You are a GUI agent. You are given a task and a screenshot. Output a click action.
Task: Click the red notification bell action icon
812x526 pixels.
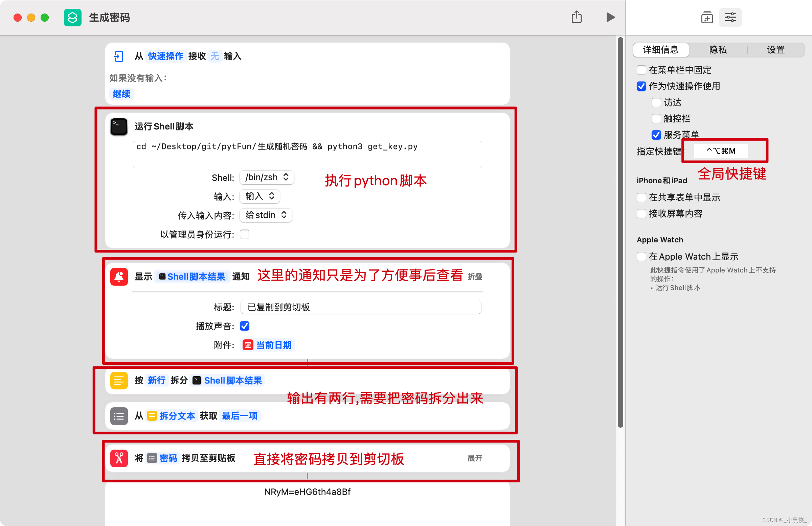pyautogui.click(x=119, y=277)
